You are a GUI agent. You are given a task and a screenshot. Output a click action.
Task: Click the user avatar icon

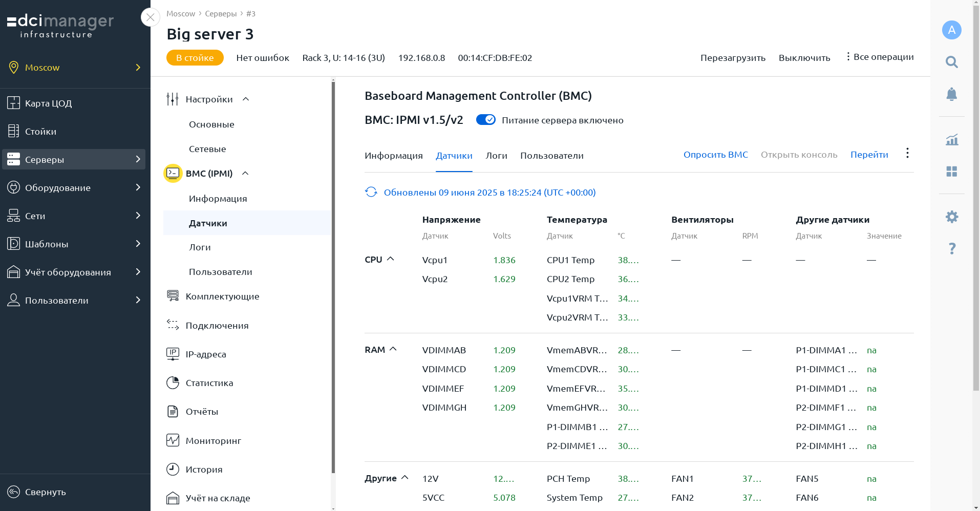[x=951, y=30]
